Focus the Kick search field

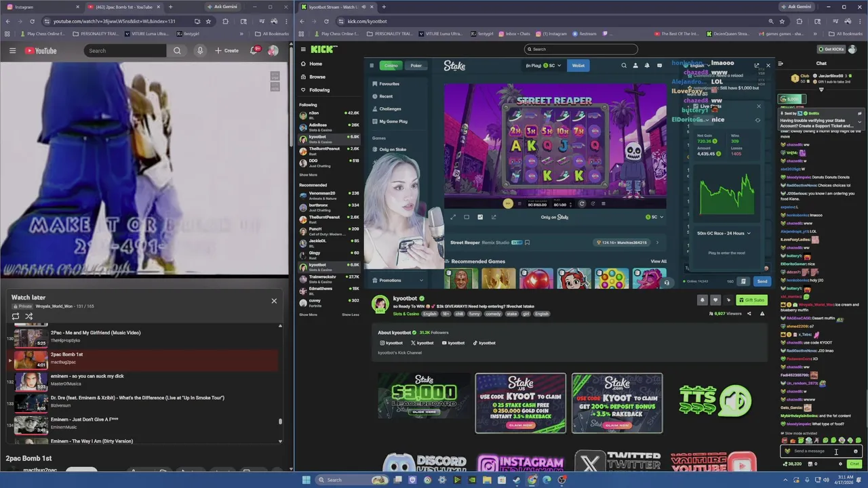(x=581, y=49)
